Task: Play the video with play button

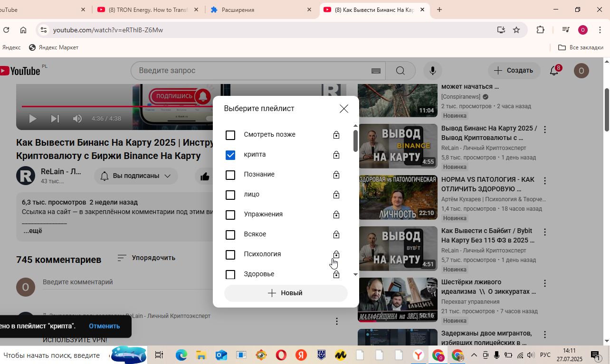Action: [32, 119]
